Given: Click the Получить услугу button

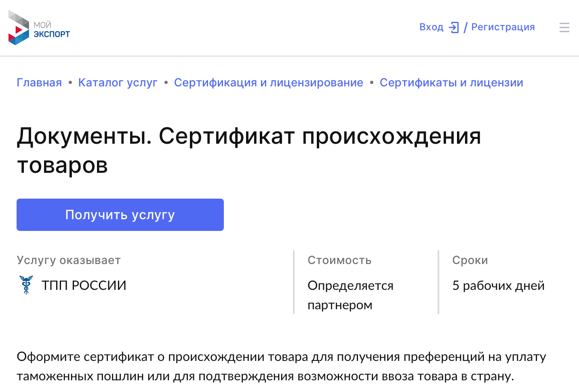Looking at the screenshot, I should pyautogui.click(x=120, y=215).
